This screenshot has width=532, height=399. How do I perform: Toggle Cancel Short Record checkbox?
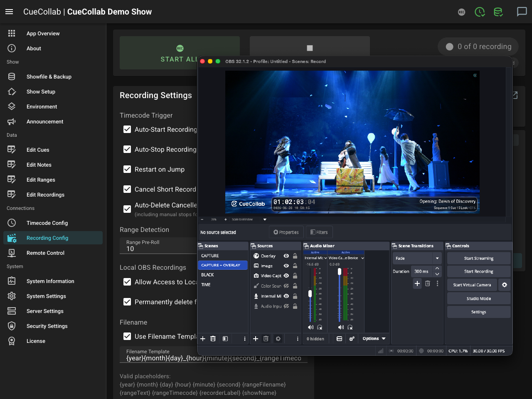127,189
